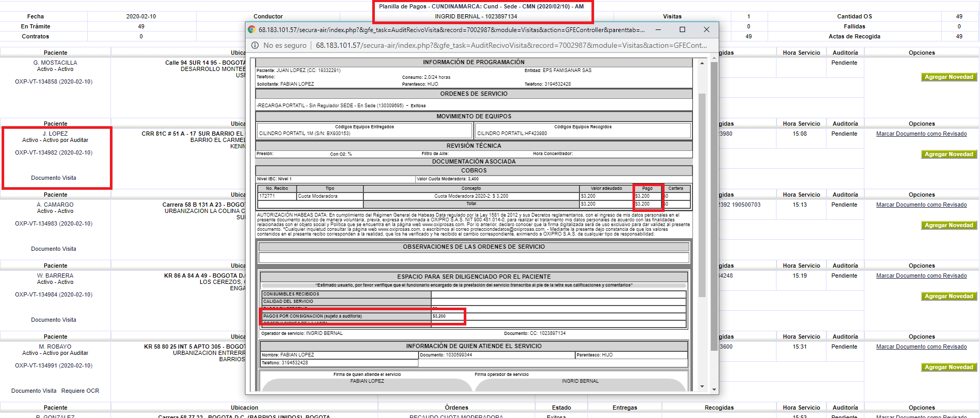Mark the 15:08 visit document as Revisado
This screenshot has width=980, height=418.
click(921, 134)
